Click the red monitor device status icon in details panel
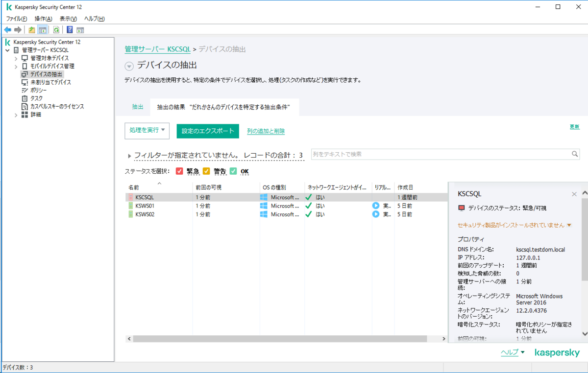 [x=461, y=208]
